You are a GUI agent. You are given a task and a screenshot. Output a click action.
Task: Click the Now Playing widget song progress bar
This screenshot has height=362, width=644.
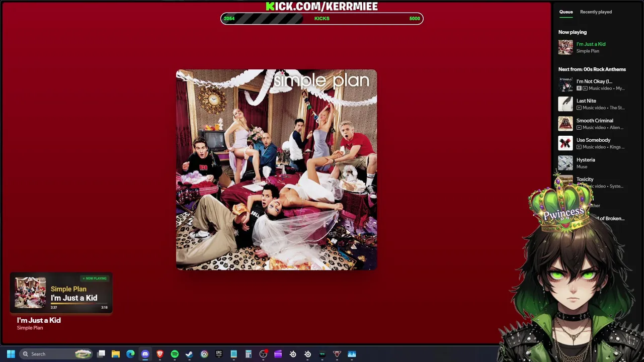[x=79, y=304]
